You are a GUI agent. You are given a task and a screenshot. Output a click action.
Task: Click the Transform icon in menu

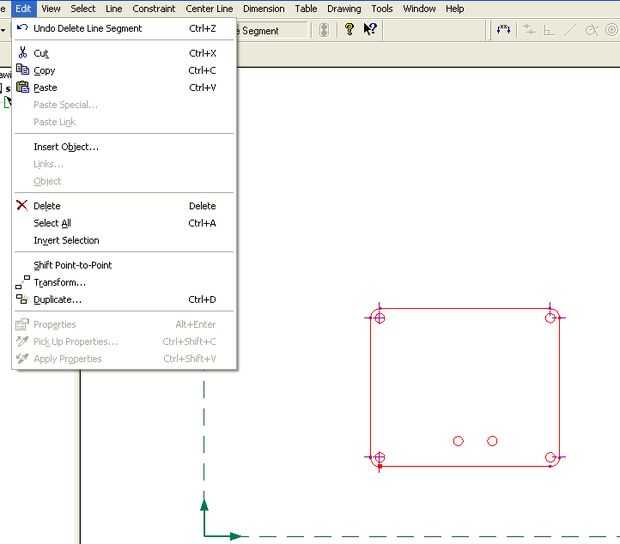(23, 282)
